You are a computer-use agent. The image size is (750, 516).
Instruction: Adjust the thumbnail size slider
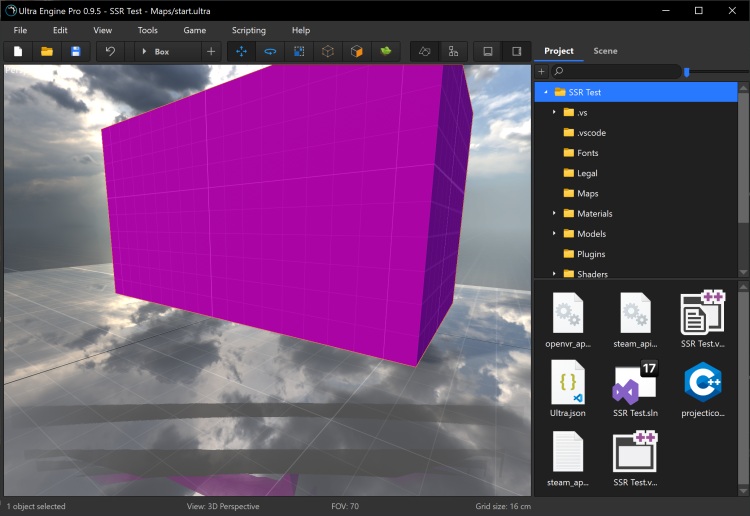[687, 71]
